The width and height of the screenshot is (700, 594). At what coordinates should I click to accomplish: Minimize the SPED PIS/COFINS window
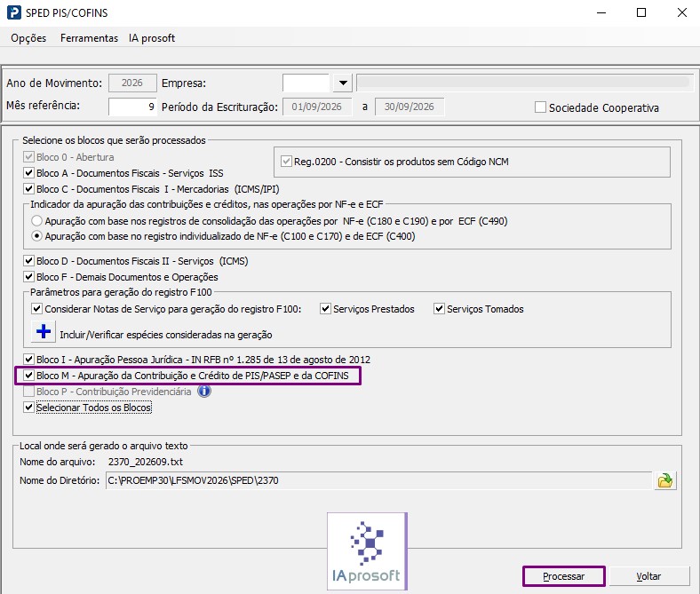pyautogui.click(x=601, y=12)
